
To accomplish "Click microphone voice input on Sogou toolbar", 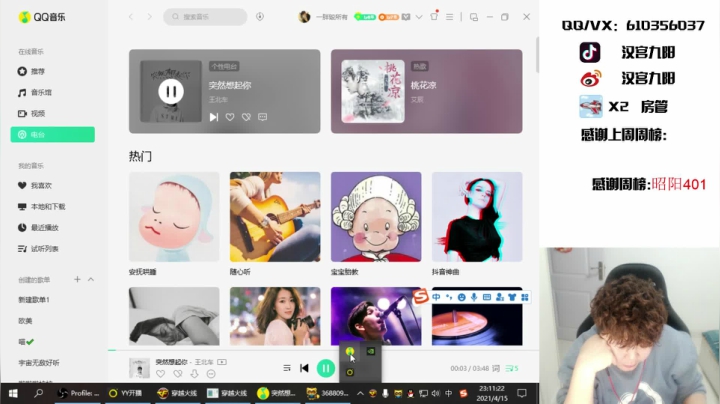I will pyautogui.click(x=474, y=297).
